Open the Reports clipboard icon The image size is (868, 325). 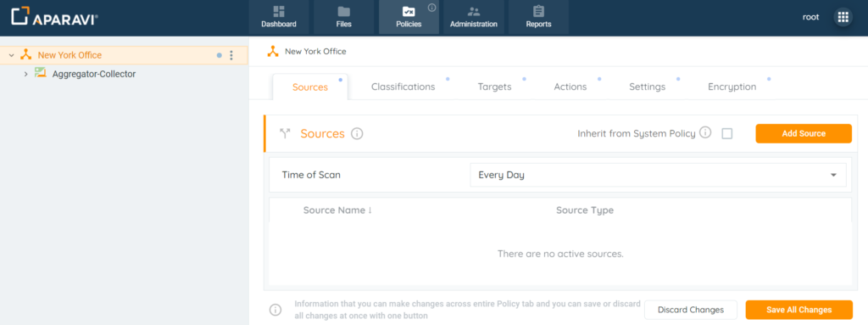538,12
